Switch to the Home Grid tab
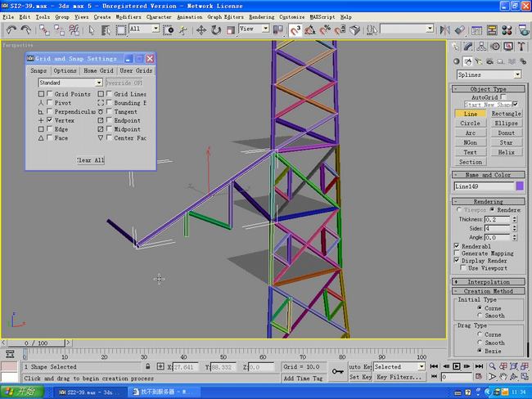The width and height of the screenshot is (532, 399). tap(98, 70)
